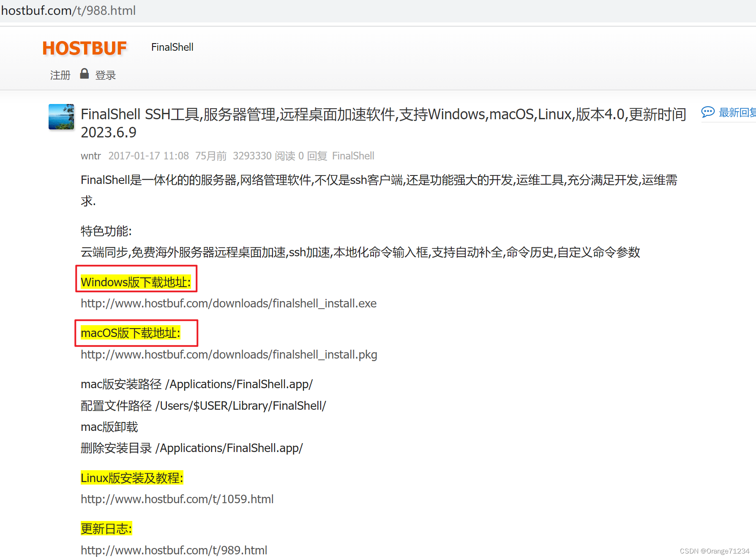This screenshot has height=559, width=756.
Task: Open the macOS finalshell_install.pkg download link
Action: pos(229,355)
